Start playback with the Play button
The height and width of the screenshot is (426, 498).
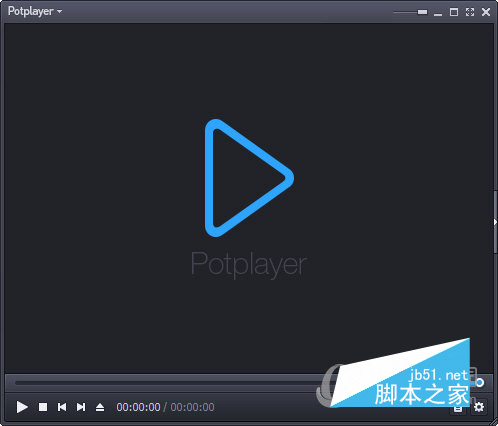pyautogui.click(x=22, y=407)
